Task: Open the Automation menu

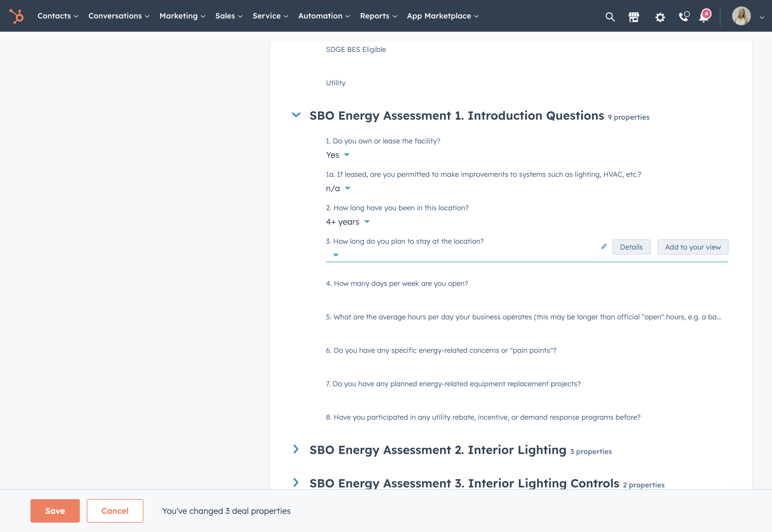Action: 324,16
